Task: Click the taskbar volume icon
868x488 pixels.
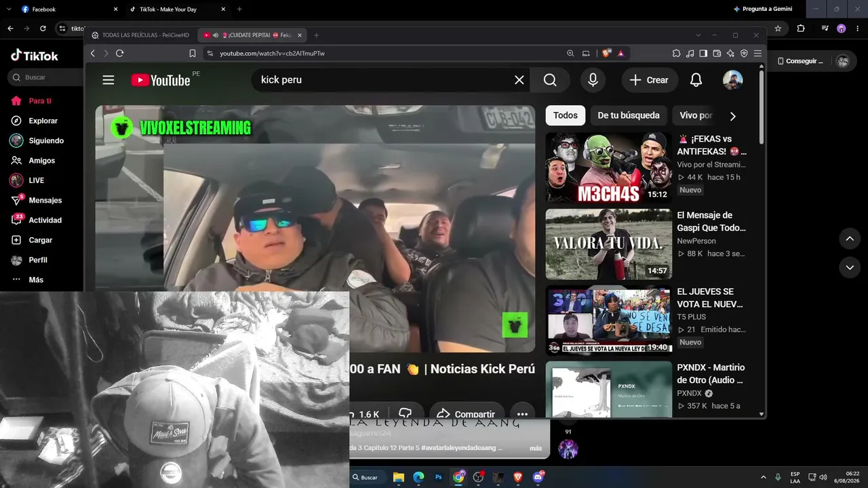Action: (823, 477)
